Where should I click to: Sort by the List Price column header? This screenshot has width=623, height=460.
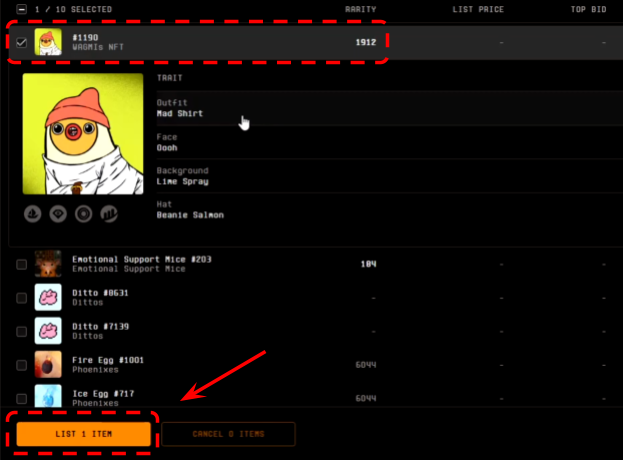[x=478, y=9]
